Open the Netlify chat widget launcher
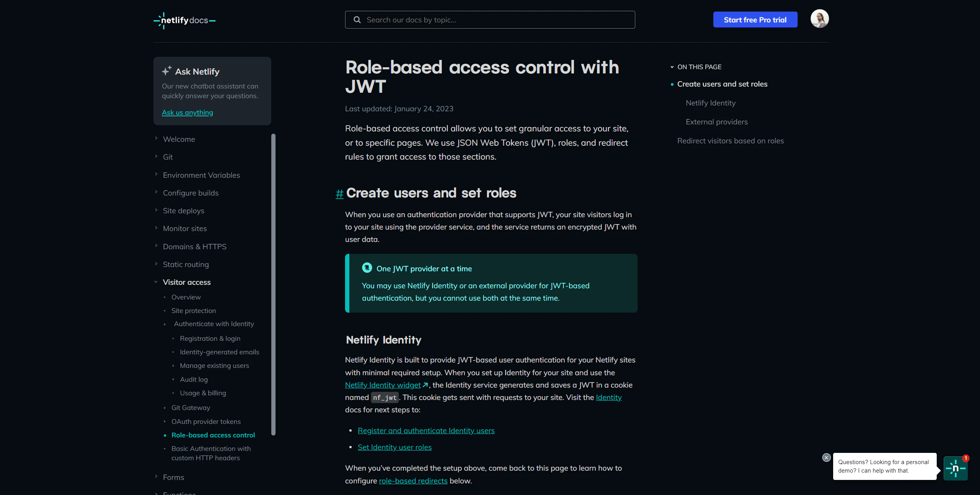The width and height of the screenshot is (980, 495). (955, 468)
